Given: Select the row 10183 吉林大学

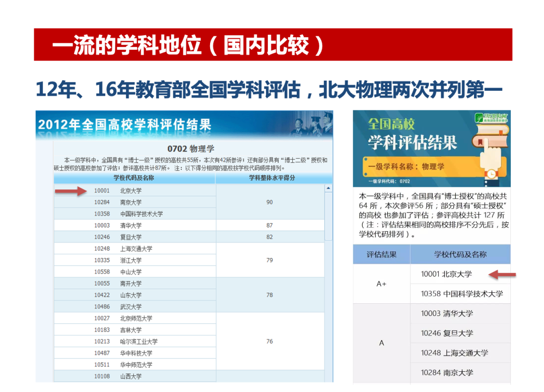Looking at the screenshot, I should pos(135,330).
